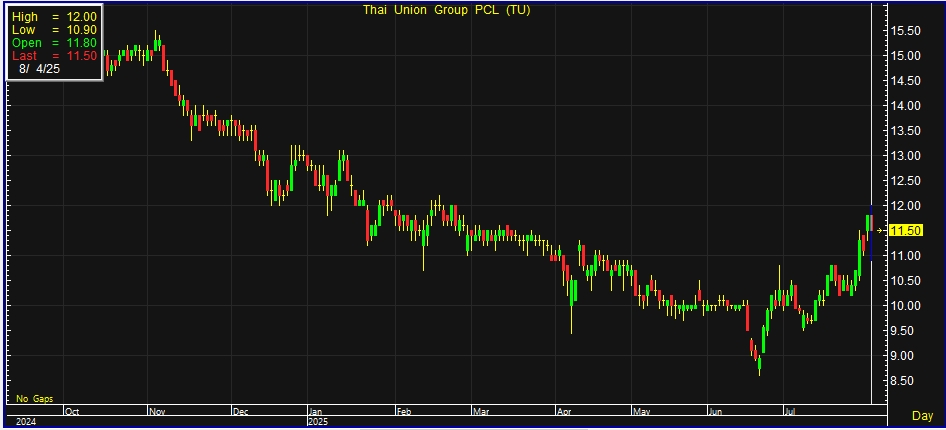Click the May month label on the time axis
Screen dimensions: 946x430
[641, 412]
